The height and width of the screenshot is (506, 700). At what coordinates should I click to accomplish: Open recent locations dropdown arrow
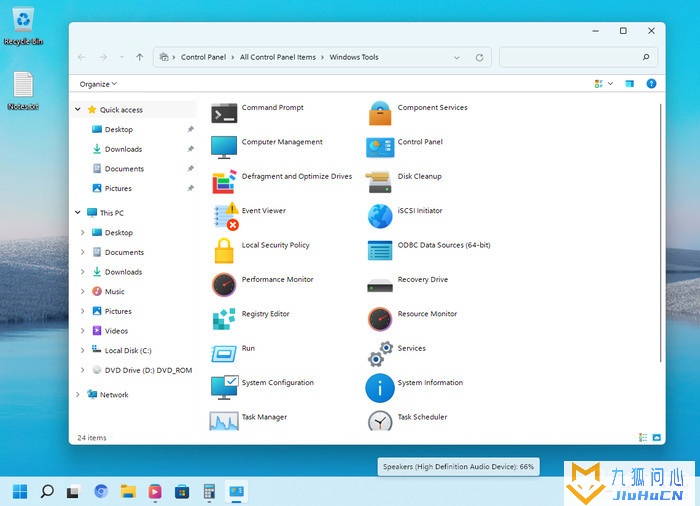[121, 57]
